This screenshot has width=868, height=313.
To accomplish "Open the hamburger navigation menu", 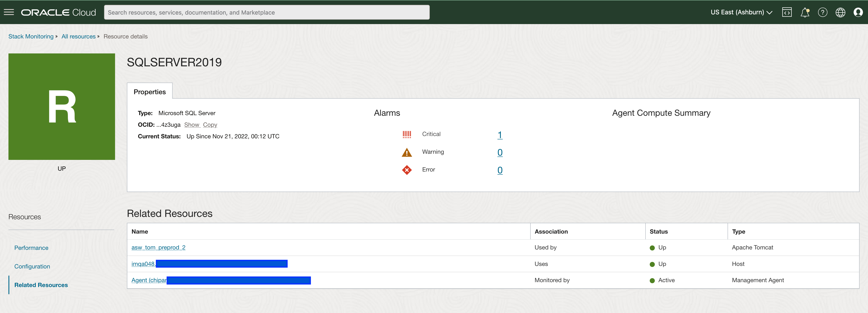I will 9,12.
